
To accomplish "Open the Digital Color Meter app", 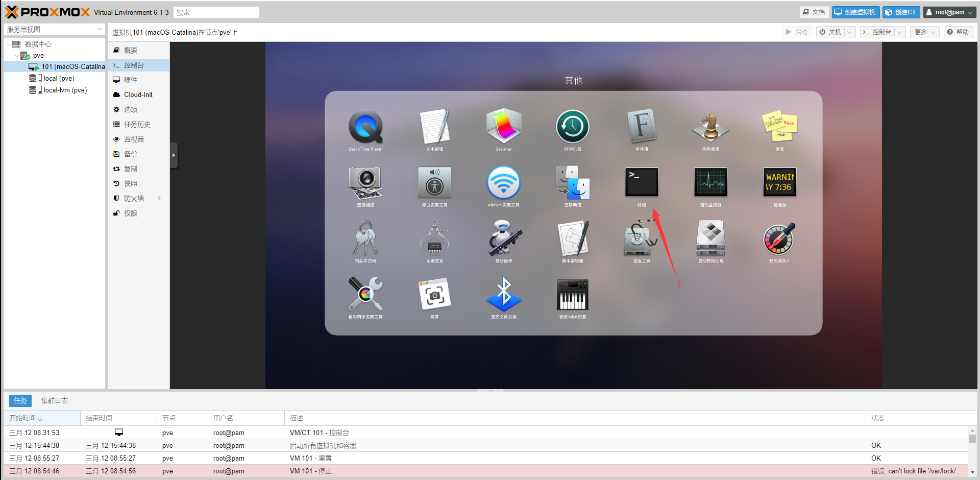I will pos(779,238).
